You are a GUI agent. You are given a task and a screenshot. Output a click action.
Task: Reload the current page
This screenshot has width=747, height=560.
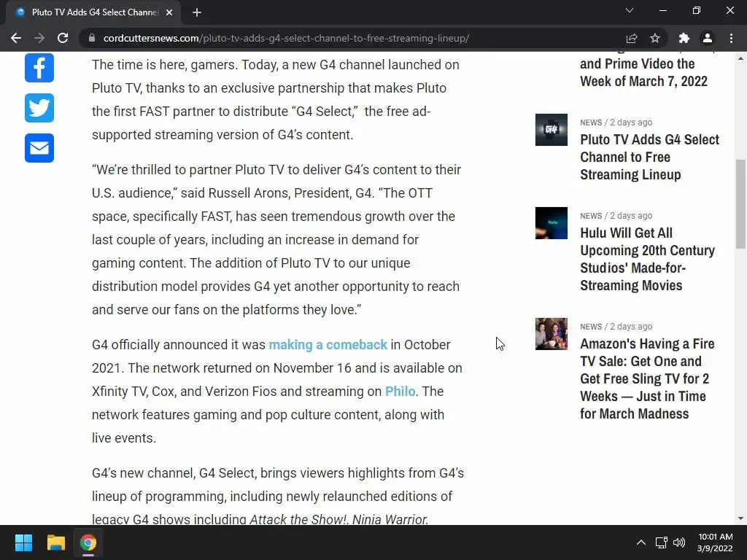tap(63, 38)
